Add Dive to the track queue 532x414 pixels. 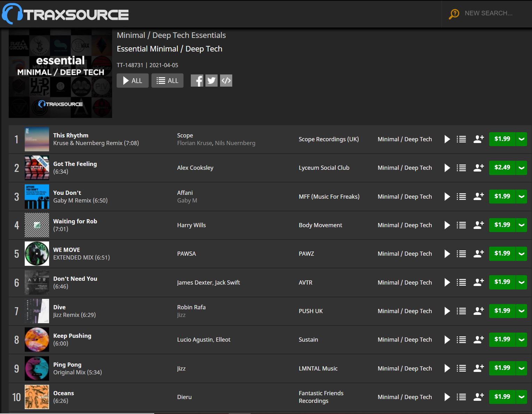point(461,311)
